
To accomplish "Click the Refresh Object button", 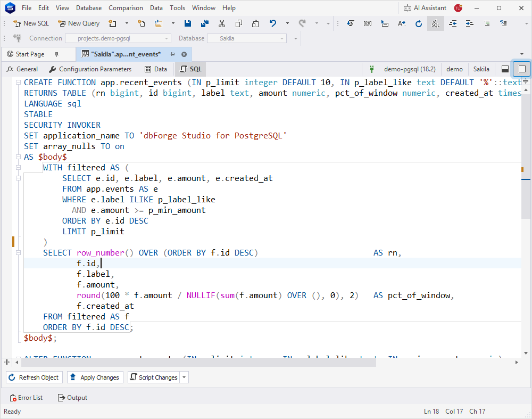I will pos(34,377).
